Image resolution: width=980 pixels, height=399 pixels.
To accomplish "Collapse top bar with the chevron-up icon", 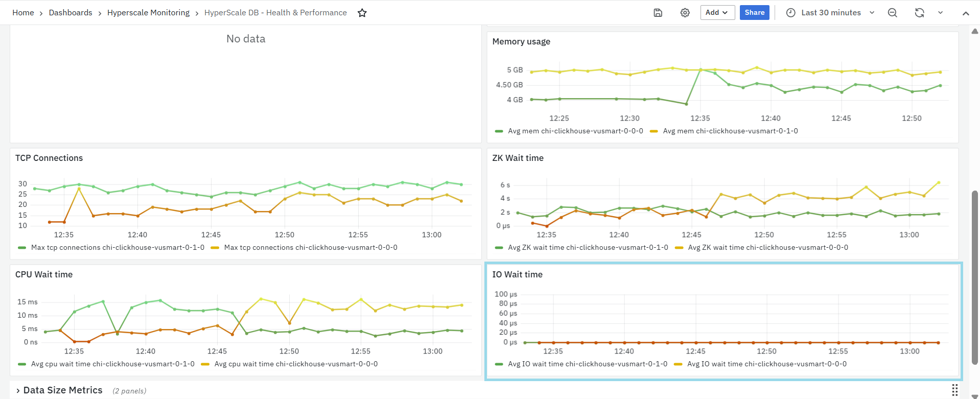I will point(966,13).
